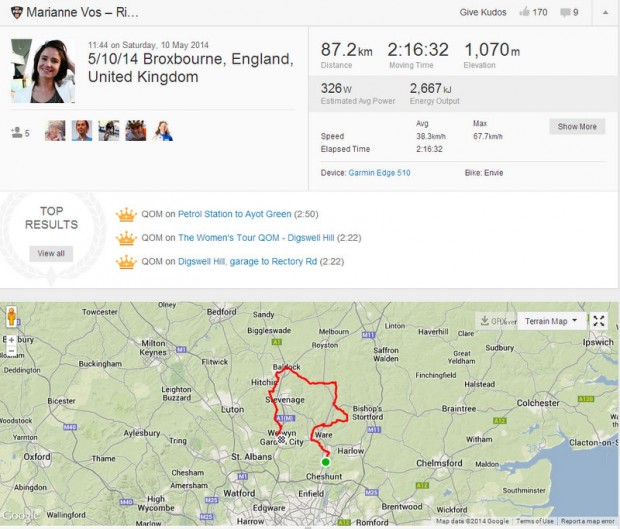
Task: Click the group athletes count icon
Action: [x=16, y=132]
